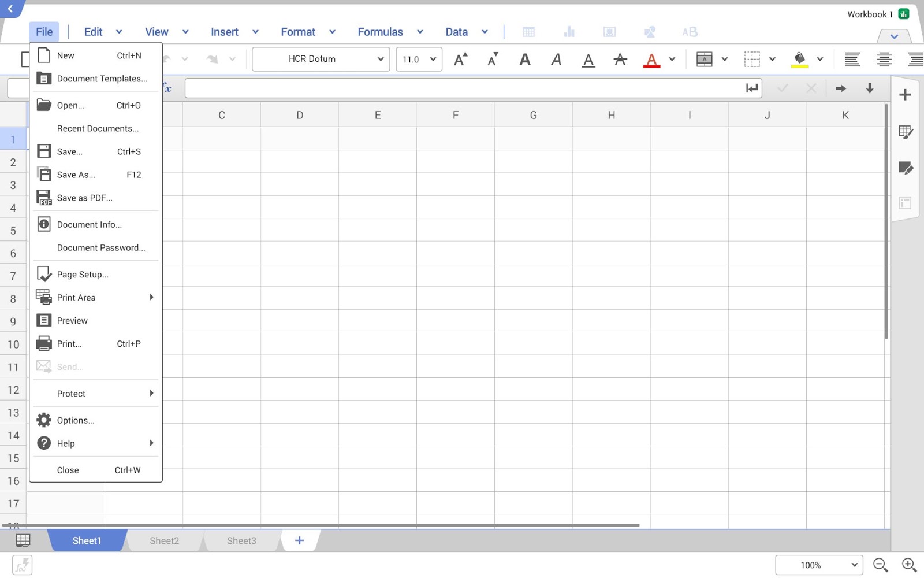This screenshot has width=924, height=578.
Task: Align text to the right
Action: pyautogui.click(x=915, y=59)
